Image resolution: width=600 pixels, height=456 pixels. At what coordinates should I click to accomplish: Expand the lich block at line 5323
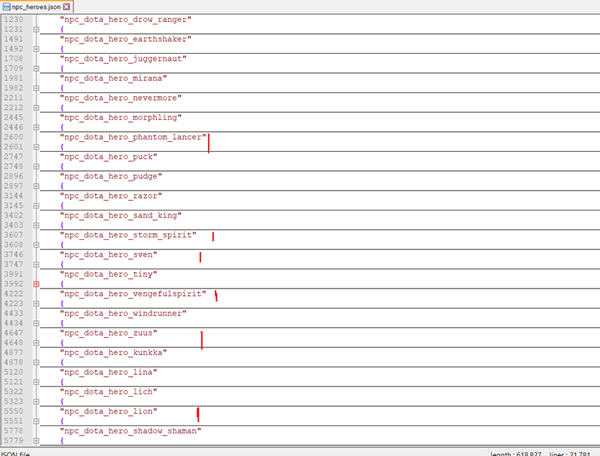(36, 402)
